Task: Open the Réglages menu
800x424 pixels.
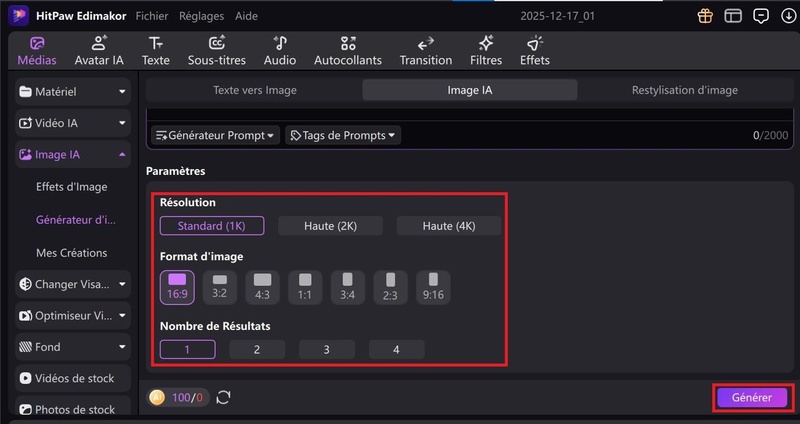Action: (x=202, y=16)
